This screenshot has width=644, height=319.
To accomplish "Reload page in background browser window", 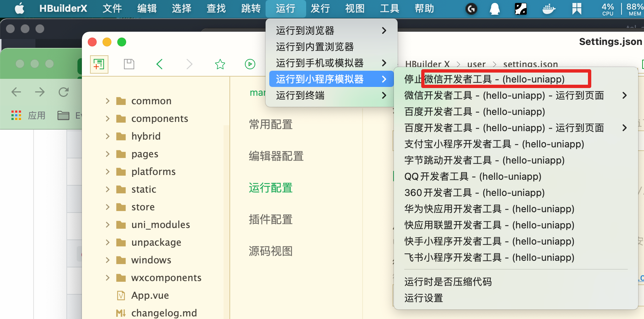I will coord(63,92).
